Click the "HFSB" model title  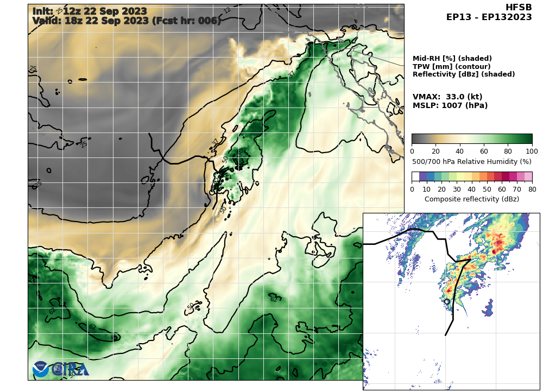click(519, 7)
